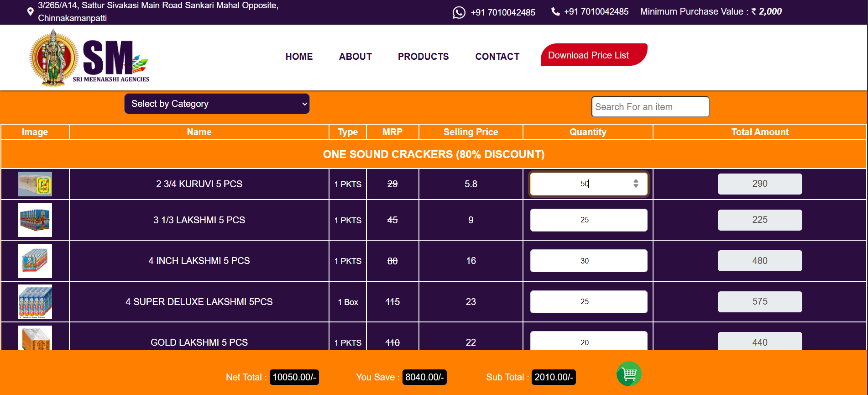Navigate to the About page

tap(355, 57)
